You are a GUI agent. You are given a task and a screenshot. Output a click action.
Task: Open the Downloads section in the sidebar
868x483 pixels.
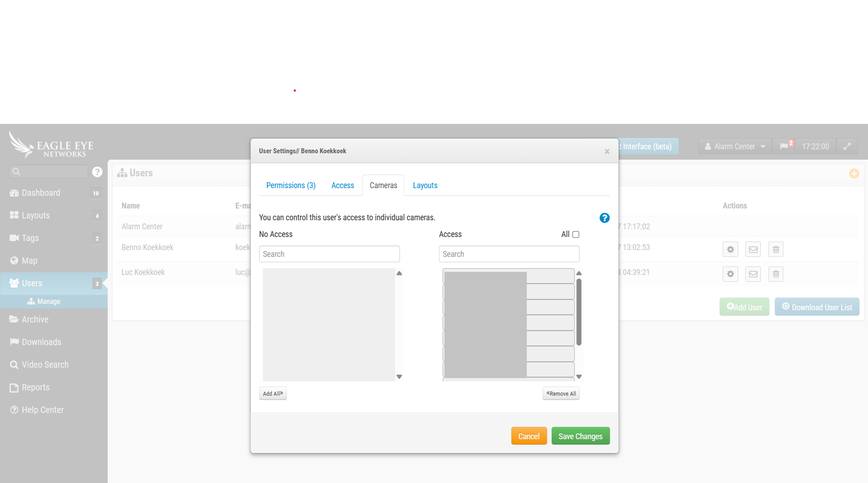[x=41, y=342]
